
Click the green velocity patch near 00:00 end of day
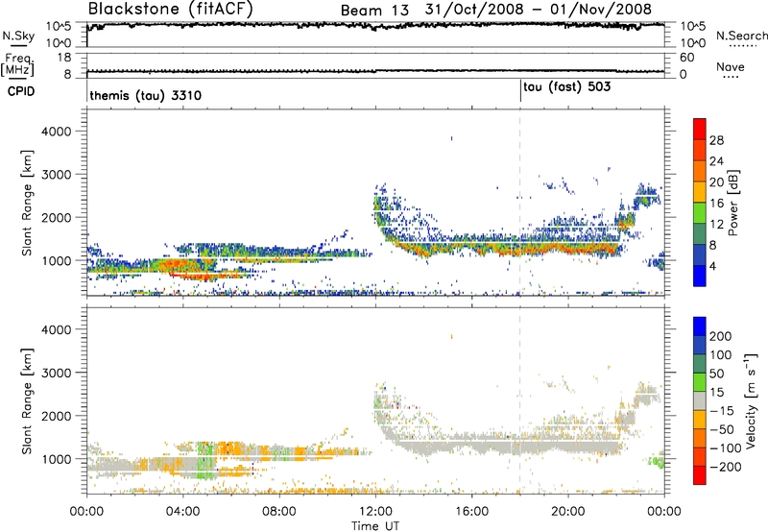(657, 462)
